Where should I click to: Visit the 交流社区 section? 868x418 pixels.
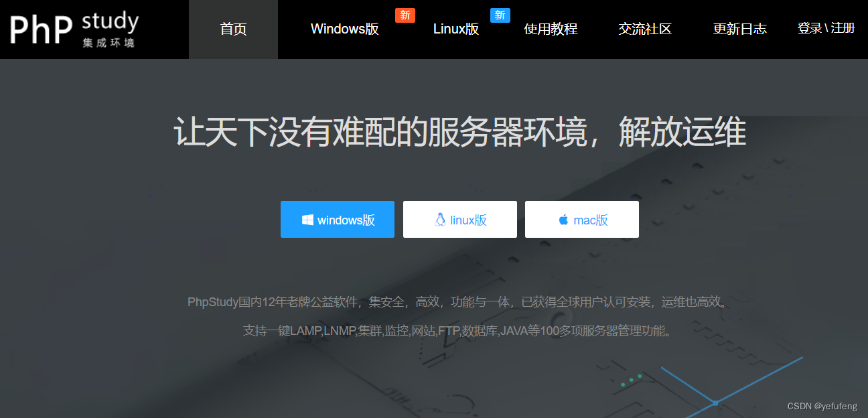click(645, 29)
